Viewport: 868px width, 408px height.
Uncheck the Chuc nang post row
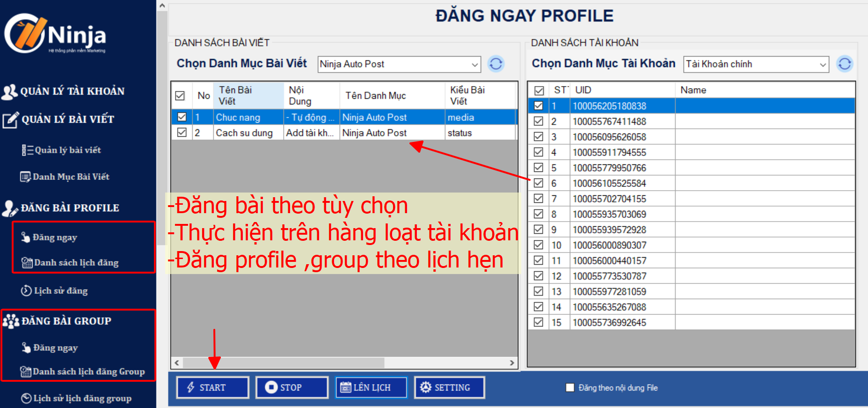pos(182,117)
